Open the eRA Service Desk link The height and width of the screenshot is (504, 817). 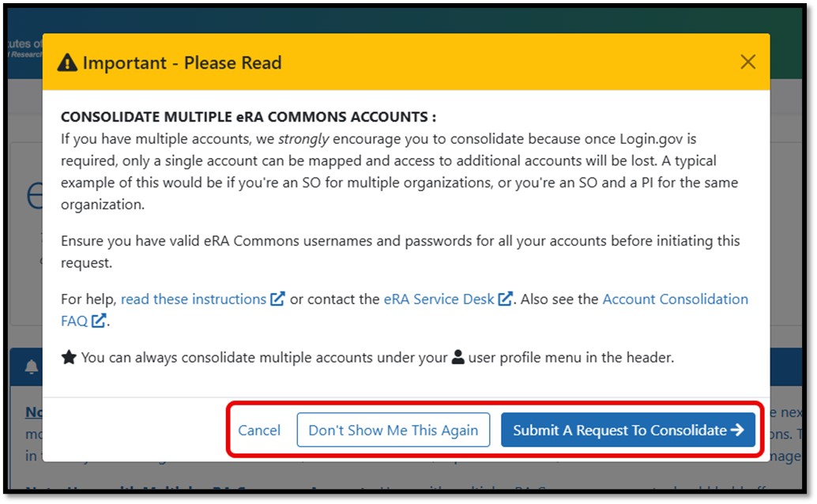(x=439, y=299)
